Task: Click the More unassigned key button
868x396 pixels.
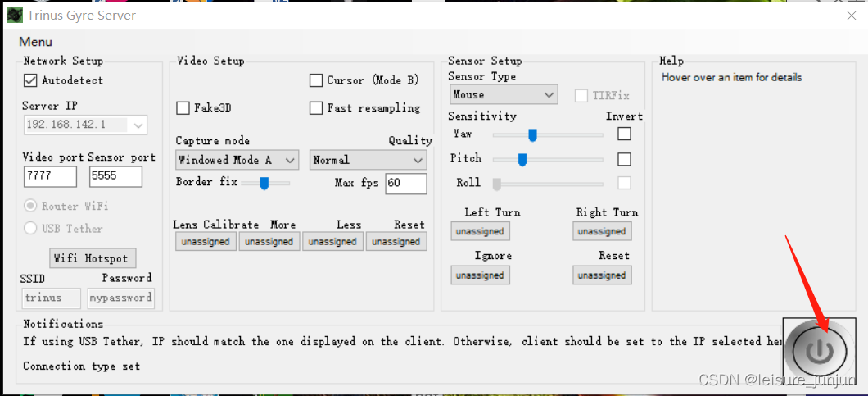Action: [269, 242]
